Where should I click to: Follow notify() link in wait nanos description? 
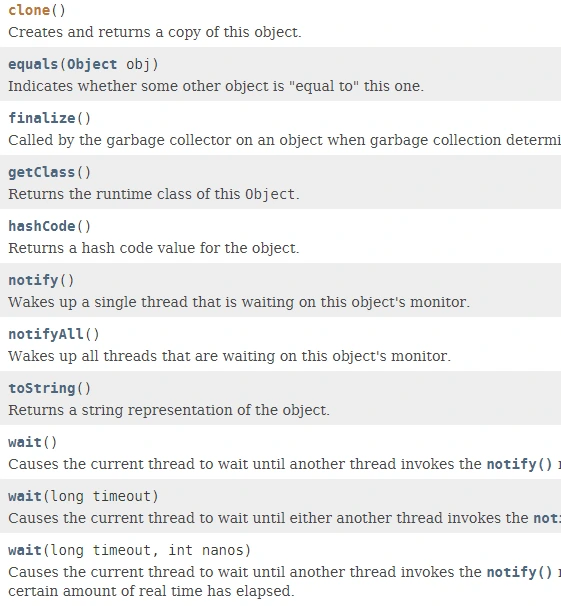tap(519, 572)
